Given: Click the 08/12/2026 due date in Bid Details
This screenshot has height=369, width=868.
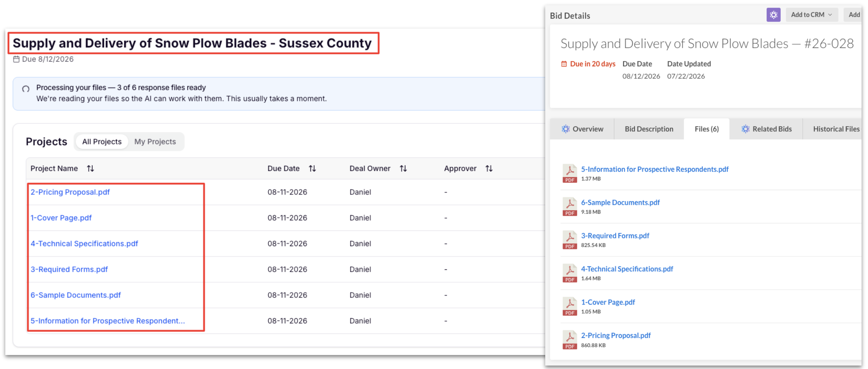Looking at the screenshot, I should pos(641,77).
